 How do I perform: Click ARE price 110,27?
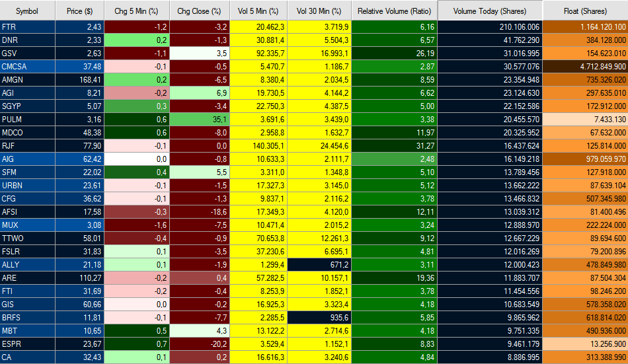[x=80, y=278]
